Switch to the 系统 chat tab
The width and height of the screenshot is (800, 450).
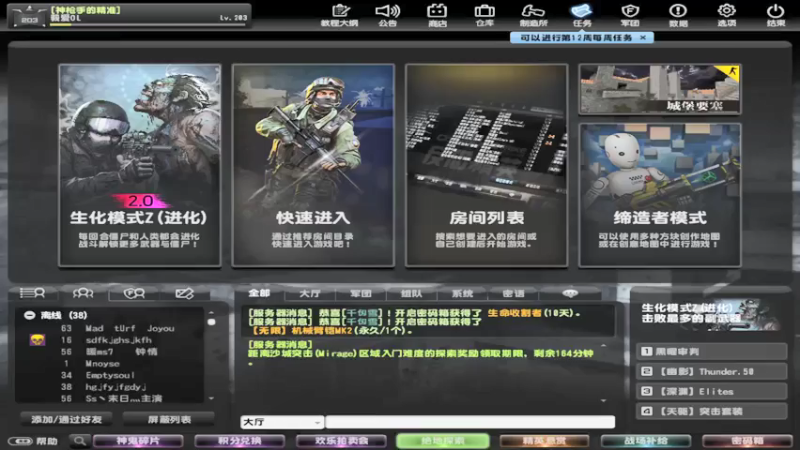pyautogui.click(x=462, y=293)
